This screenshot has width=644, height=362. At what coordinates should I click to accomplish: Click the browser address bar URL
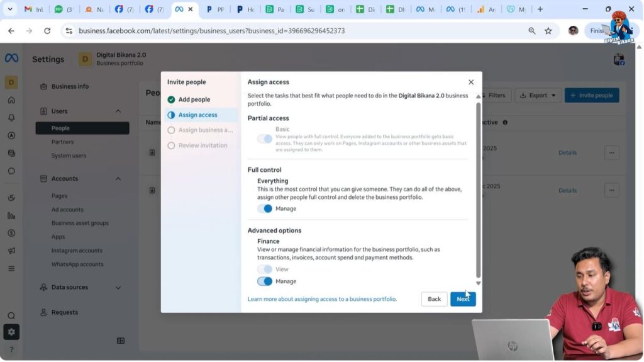click(x=211, y=31)
